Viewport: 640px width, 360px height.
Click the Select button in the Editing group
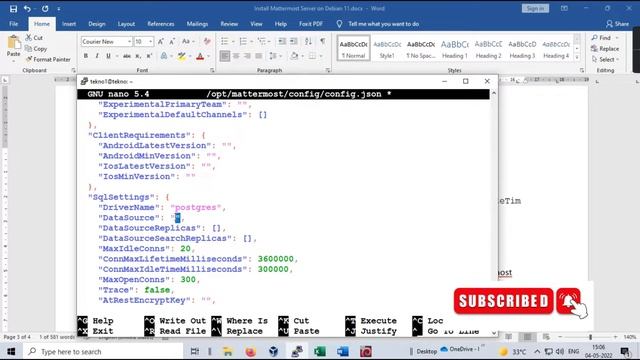[605, 59]
